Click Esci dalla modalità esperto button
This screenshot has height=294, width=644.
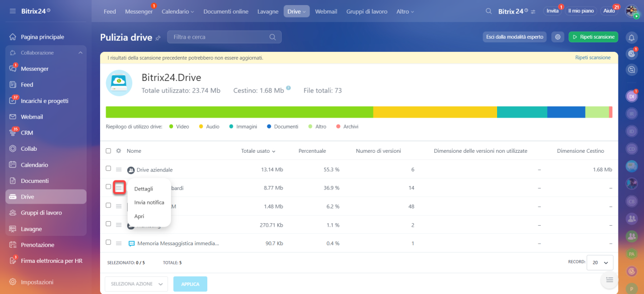pos(514,37)
